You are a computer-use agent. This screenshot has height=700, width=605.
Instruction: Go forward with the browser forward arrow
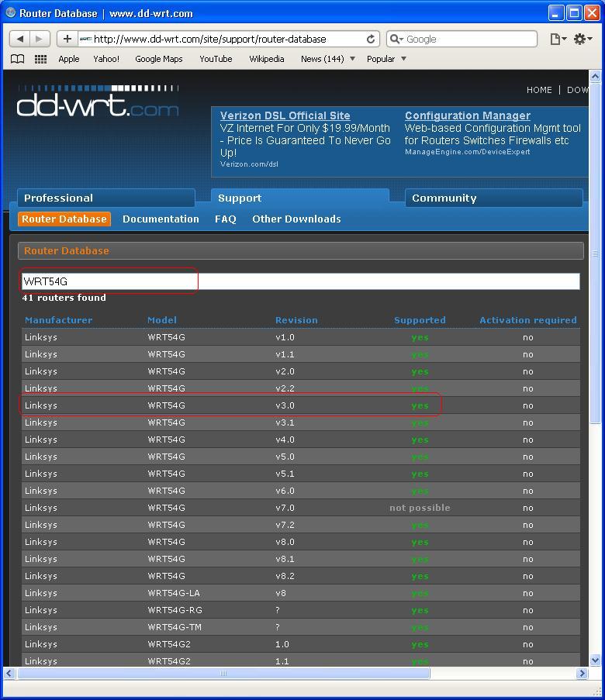[x=40, y=39]
